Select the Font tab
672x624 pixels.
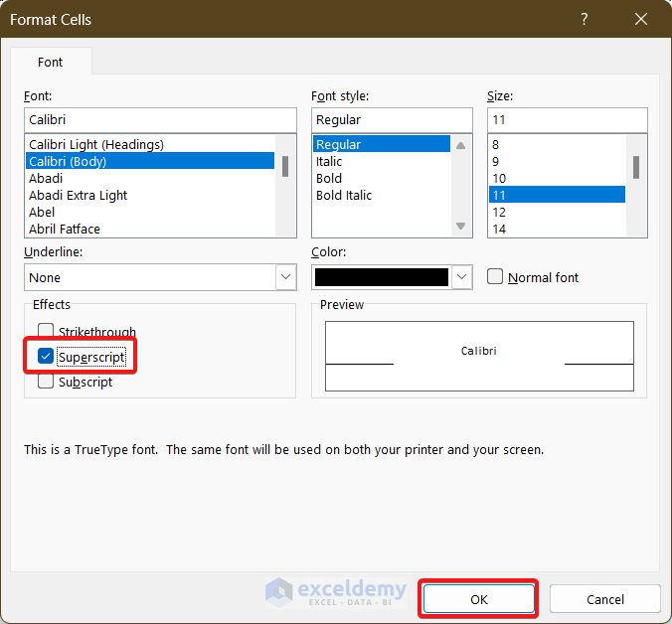tap(51, 62)
